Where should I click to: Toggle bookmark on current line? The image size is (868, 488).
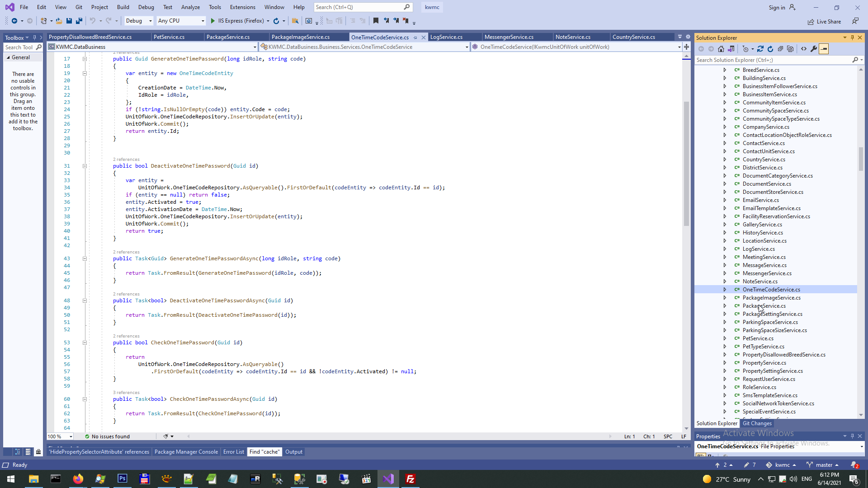click(376, 21)
